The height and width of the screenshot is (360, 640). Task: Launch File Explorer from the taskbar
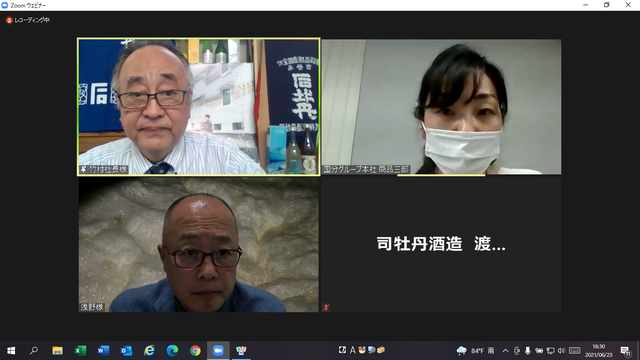click(57, 350)
